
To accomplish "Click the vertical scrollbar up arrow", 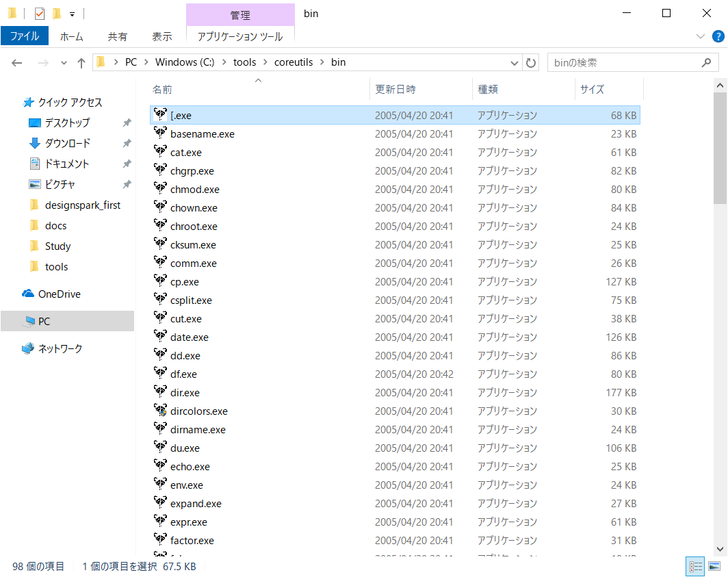I will click(x=720, y=86).
